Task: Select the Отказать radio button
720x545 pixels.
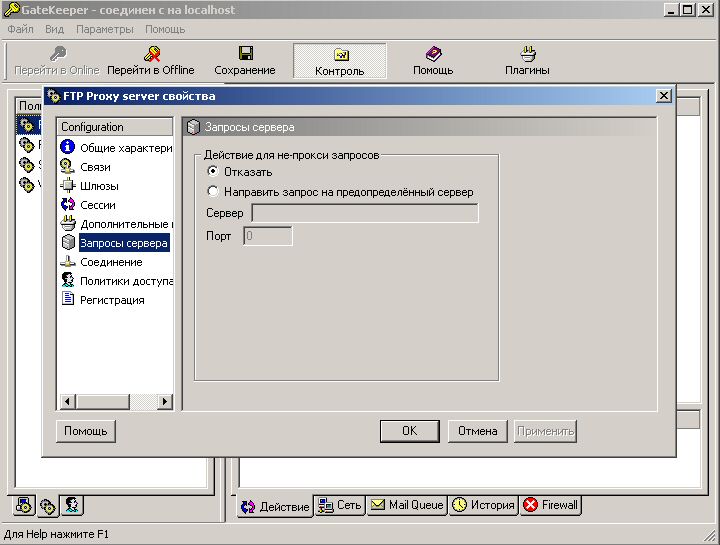Action: click(x=213, y=171)
